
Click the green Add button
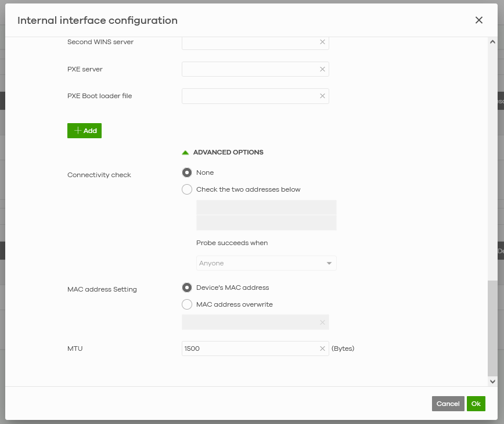coord(84,131)
